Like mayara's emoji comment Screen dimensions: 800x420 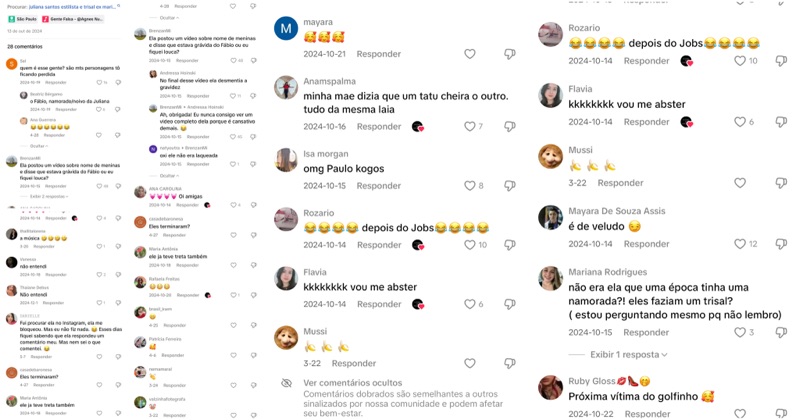(x=470, y=54)
